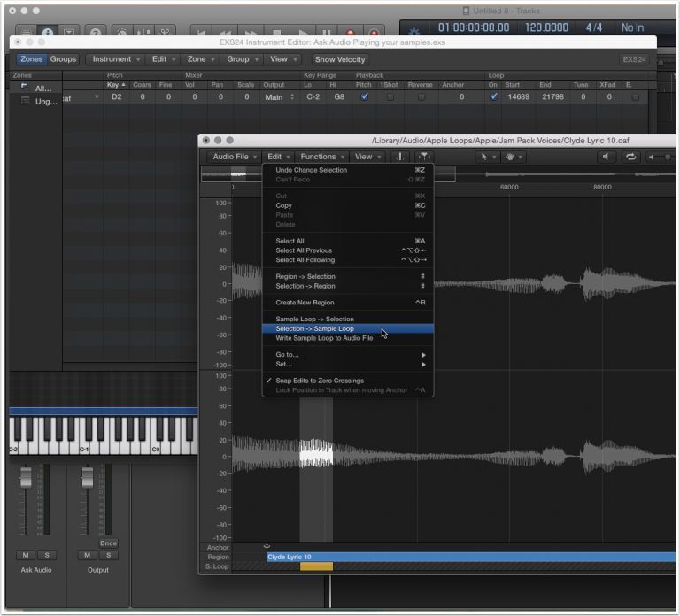This screenshot has height=616, width=680.
Task: Click the anchor marker icon
Action: click(267, 546)
